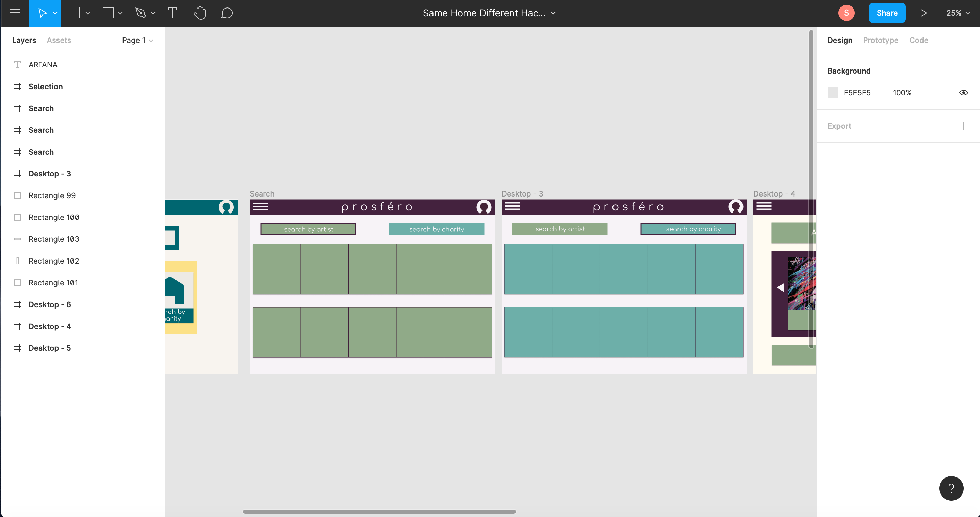The height and width of the screenshot is (517, 980).
Task: Open the main hamburger menu
Action: click(15, 13)
